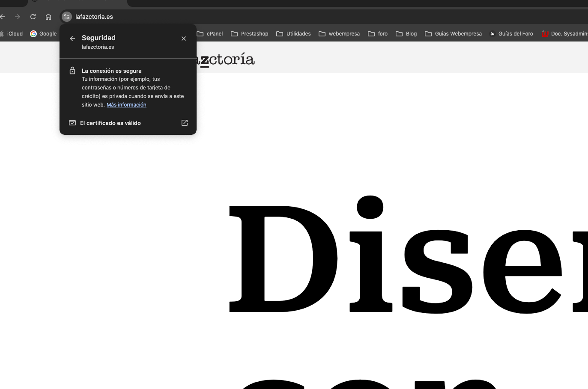The width and height of the screenshot is (588, 389).
Task: Click the browser forward arrow
Action: tap(18, 17)
